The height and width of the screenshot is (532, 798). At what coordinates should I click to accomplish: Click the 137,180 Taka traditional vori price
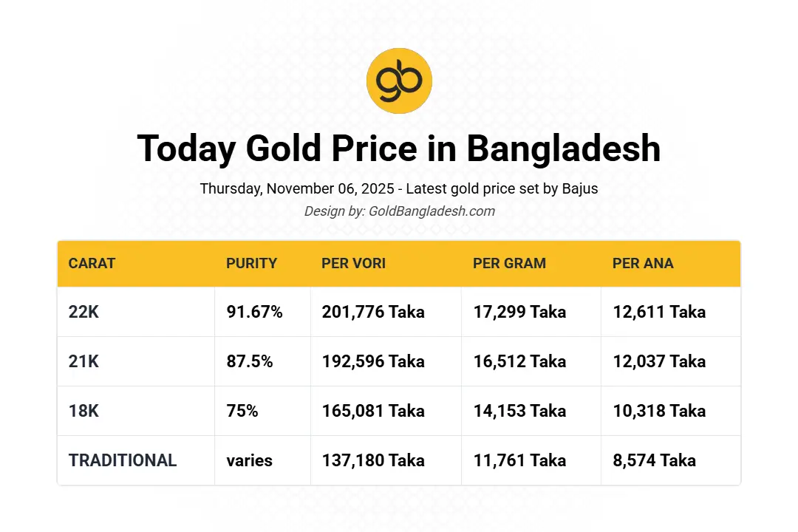(x=373, y=460)
